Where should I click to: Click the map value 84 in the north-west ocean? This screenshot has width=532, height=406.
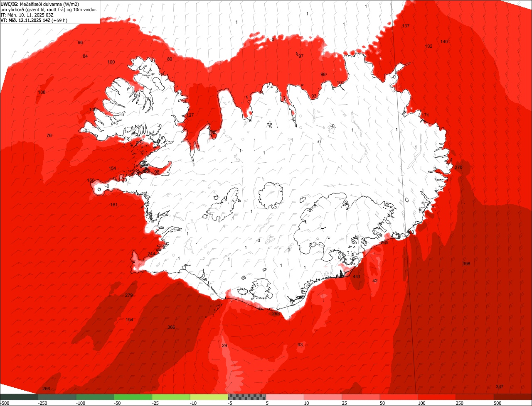coord(85,56)
